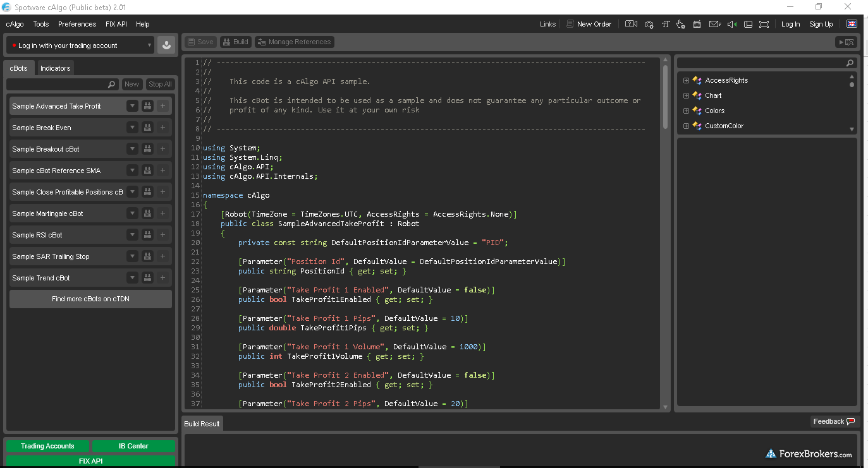This screenshot has height=468, width=868.
Task: Open the cAlgo menu
Action: pyautogui.click(x=15, y=24)
